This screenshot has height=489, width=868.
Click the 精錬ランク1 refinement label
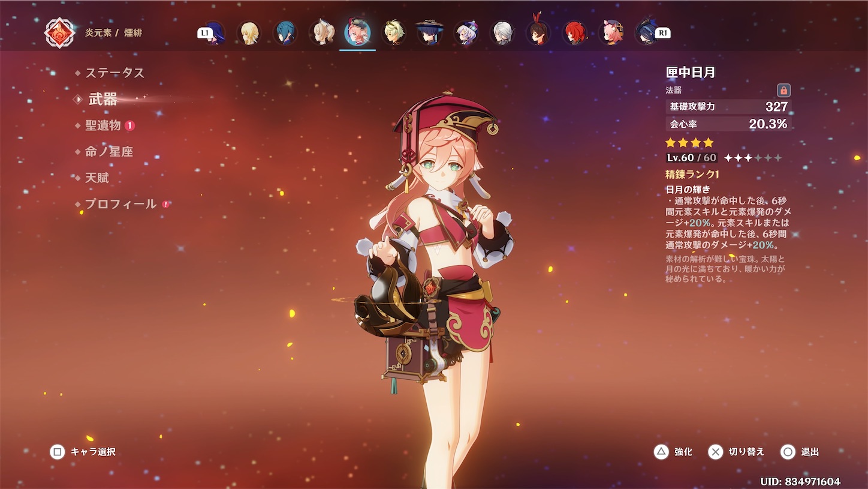[x=692, y=175]
